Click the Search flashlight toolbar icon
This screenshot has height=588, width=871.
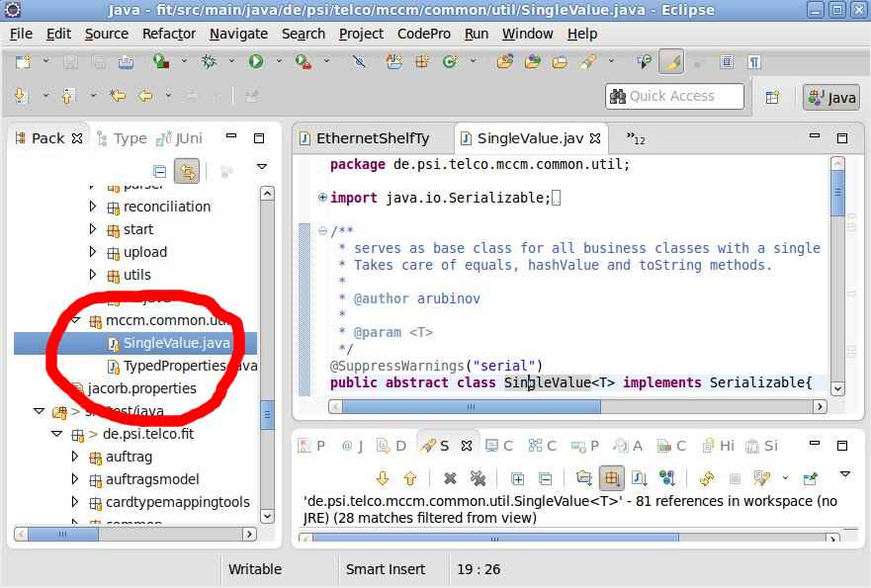[589, 61]
